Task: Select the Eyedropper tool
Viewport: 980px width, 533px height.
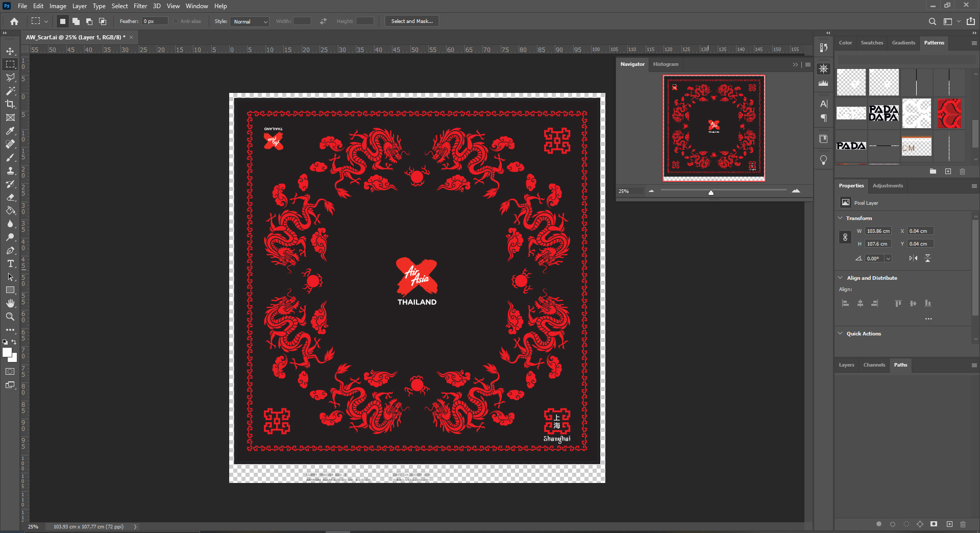Action: click(x=10, y=131)
